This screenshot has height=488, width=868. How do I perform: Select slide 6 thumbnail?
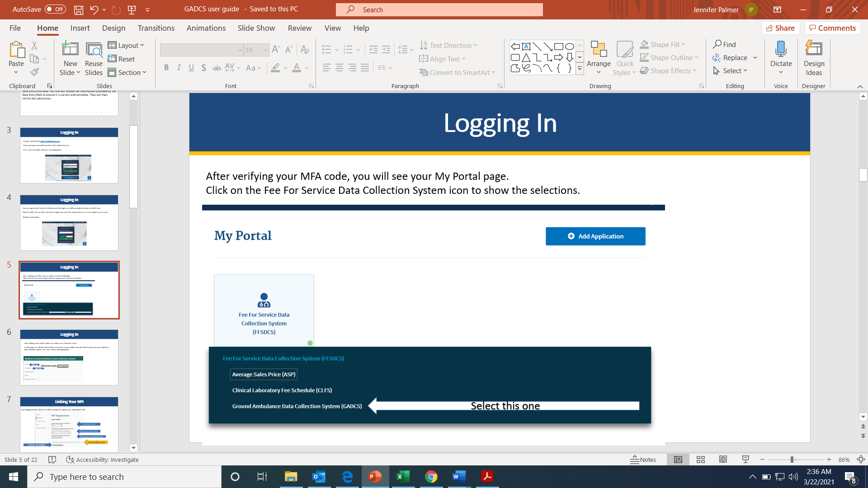(x=69, y=357)
